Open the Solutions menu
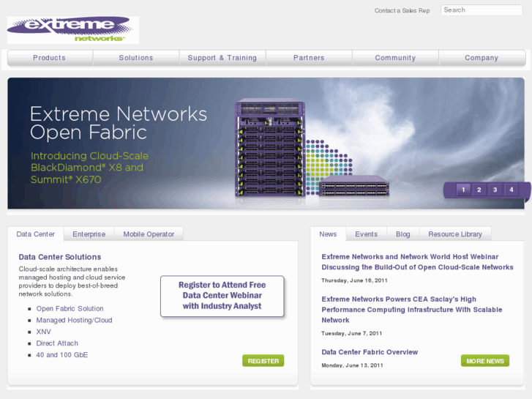 136,58
